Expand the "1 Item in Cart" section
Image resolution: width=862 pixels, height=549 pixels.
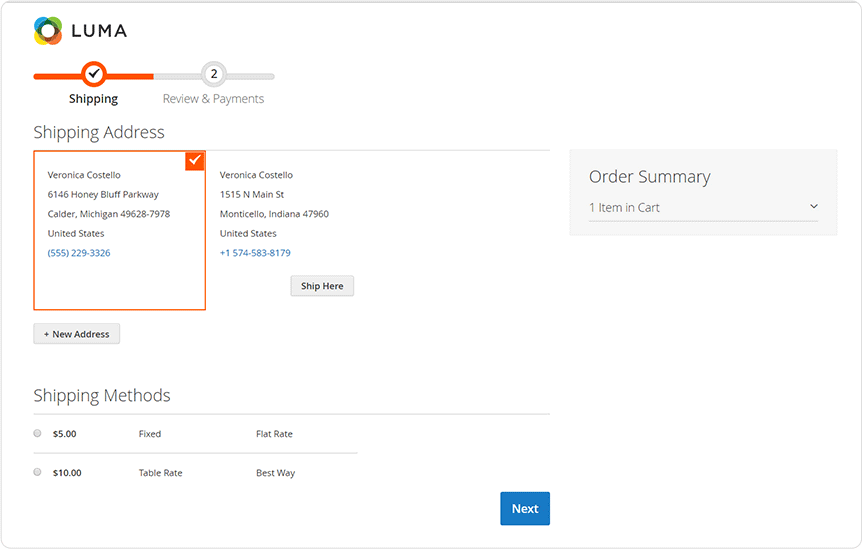tap(624, 208)
